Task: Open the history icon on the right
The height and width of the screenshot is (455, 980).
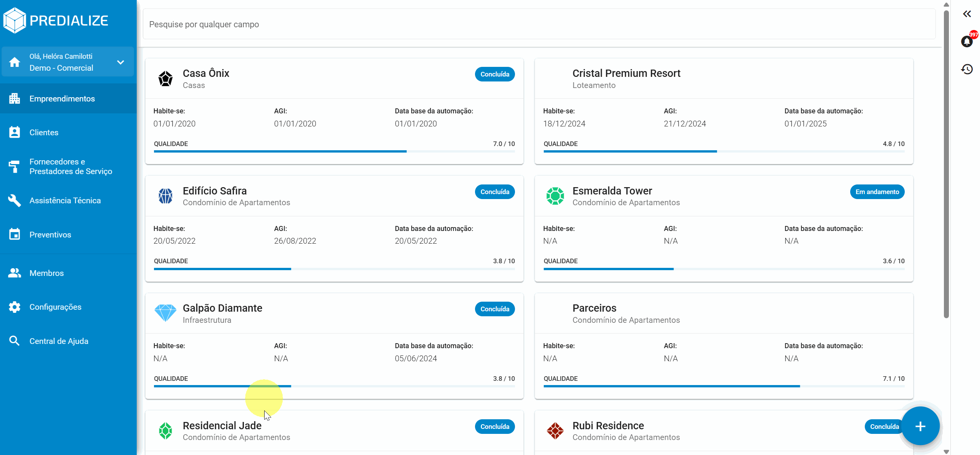Action: 967,69
